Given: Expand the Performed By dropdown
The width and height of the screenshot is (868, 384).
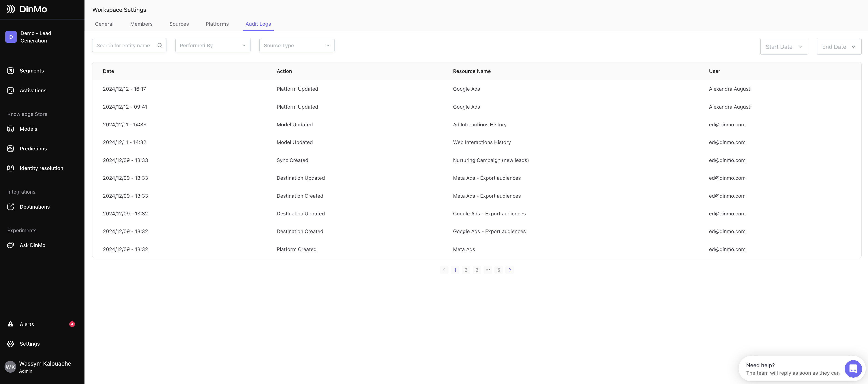Looking at the screenshot, I should click(x=213, y=45).
